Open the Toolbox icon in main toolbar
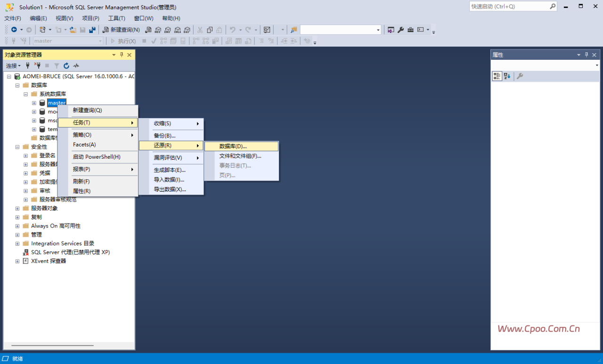Screen dimensions: 603x364 coord(410,30)
